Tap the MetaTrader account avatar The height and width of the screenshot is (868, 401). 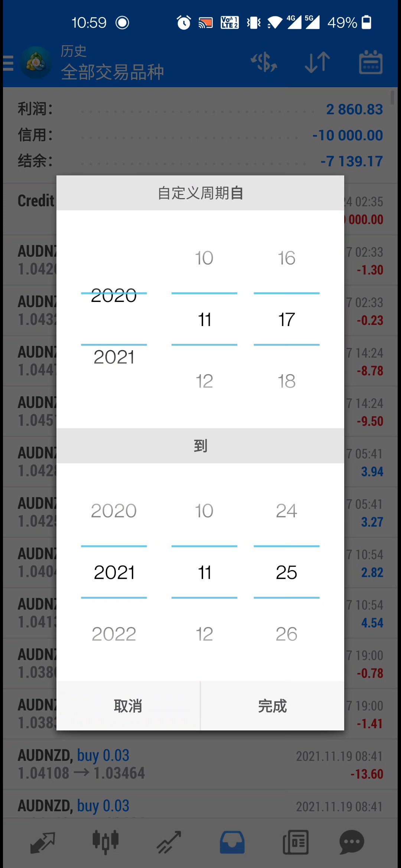point(36,63)
